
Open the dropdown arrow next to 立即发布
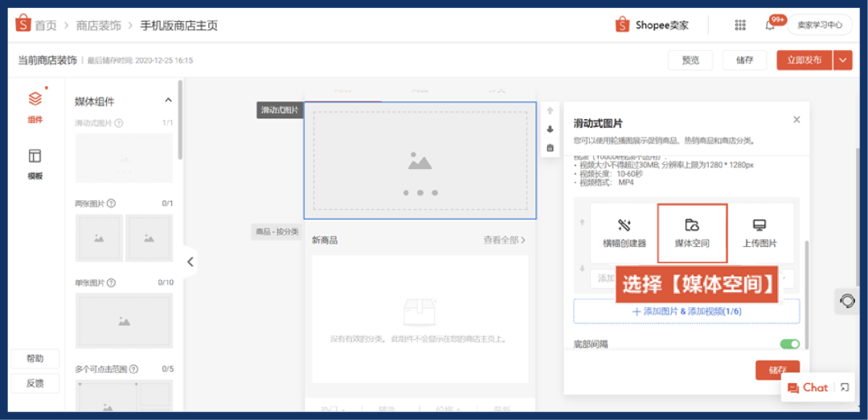[842, 60]
